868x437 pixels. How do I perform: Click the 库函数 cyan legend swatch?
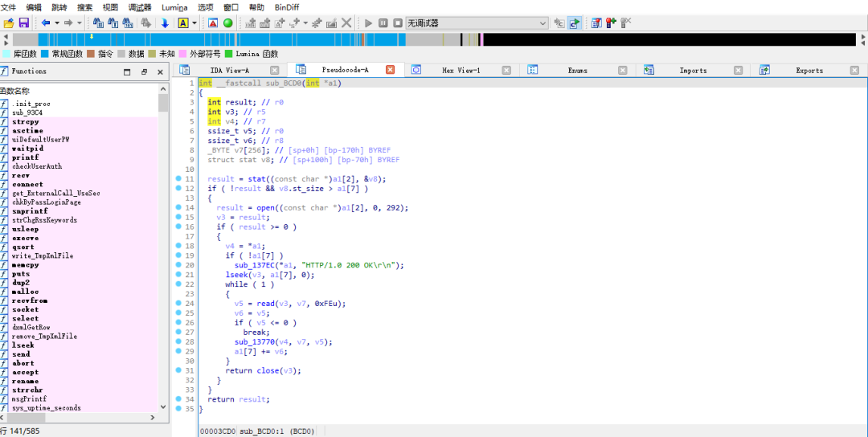[6, 54]
